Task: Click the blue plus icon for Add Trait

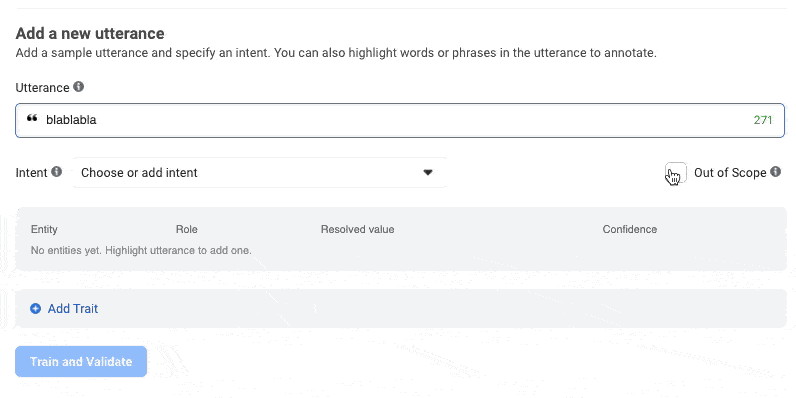Action: (x=36, y=309)
